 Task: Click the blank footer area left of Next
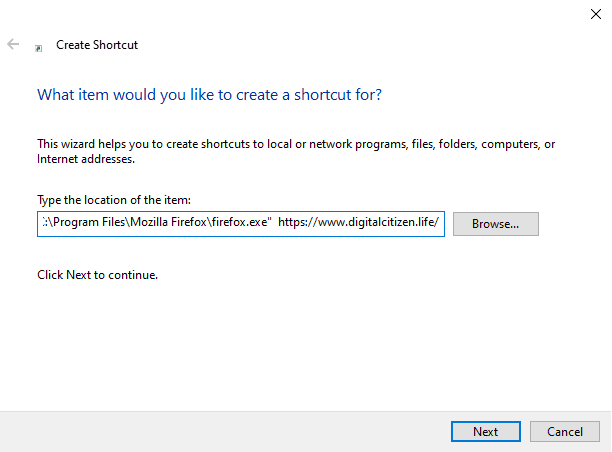pyautogui.click(x=220, y=431)
